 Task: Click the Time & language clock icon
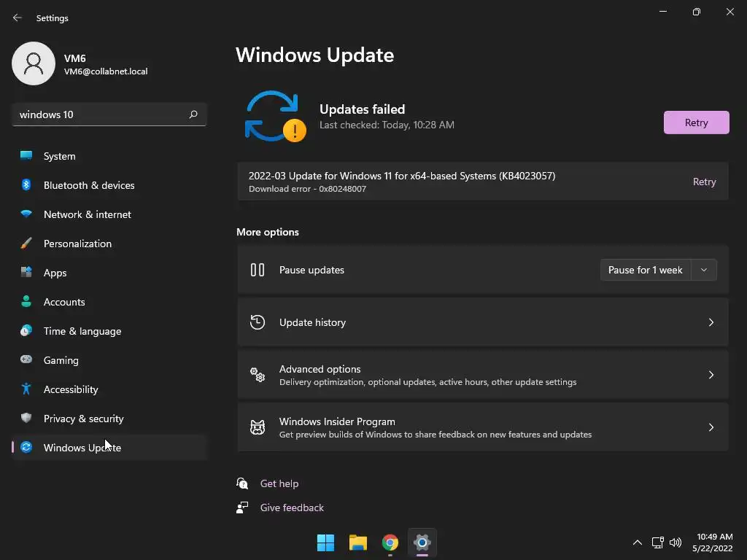[x=26, y=330]
